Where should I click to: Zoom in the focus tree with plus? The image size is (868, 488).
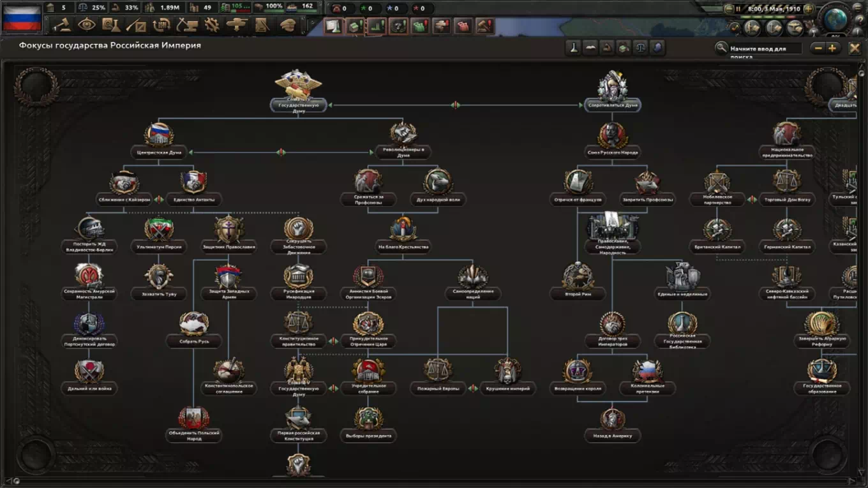(x=832, y=48)
